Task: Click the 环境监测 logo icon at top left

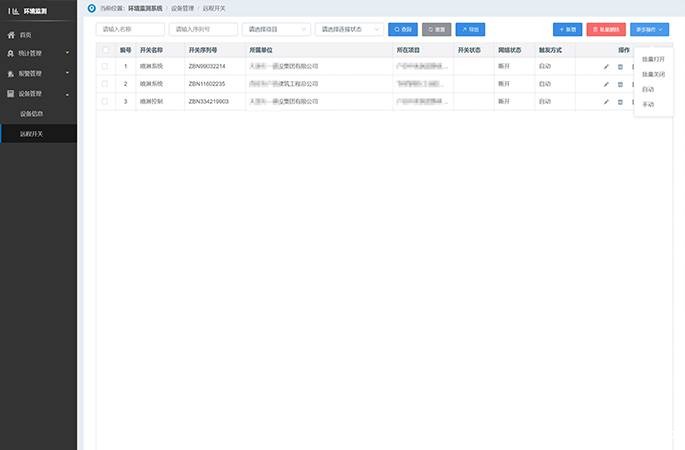Action: [13, 11]
